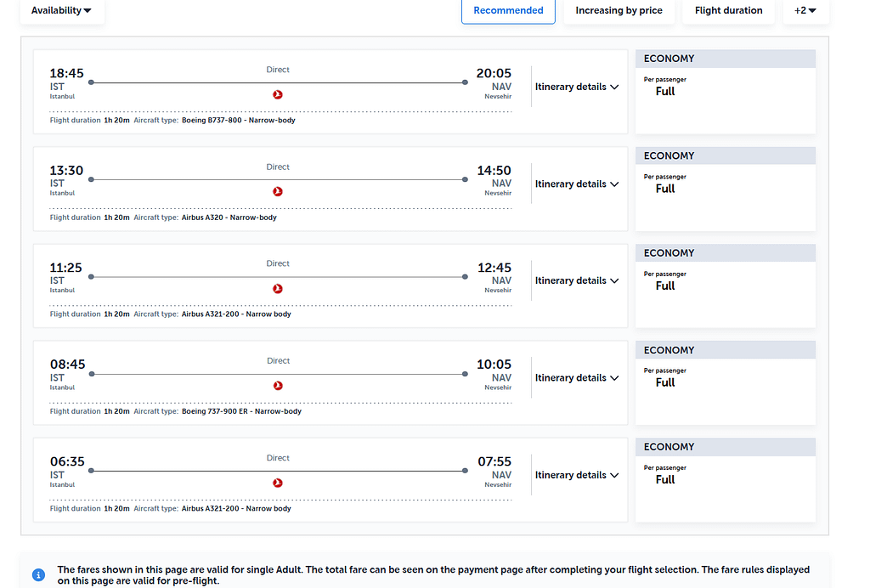Viewport: 870px width, 588px height.
Task: Select the Economy fare box for the 06:35 flight
Action: pyautogui.click(x=726, y=480)
